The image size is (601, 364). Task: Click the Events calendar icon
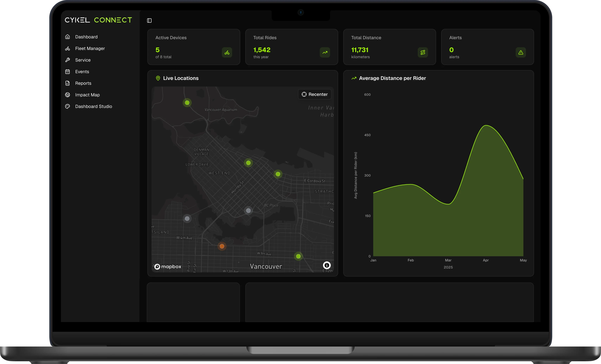(x=67, y=72)
